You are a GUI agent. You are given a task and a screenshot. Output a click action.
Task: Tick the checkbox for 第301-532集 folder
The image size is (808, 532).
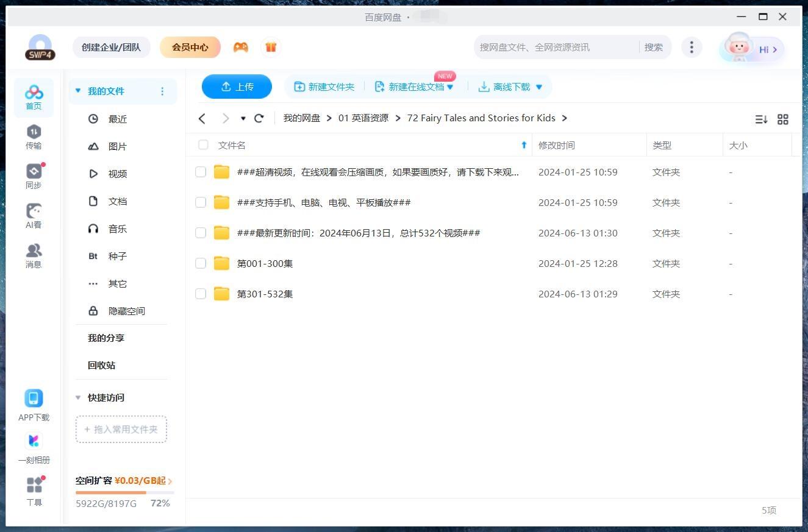point(201,294)
